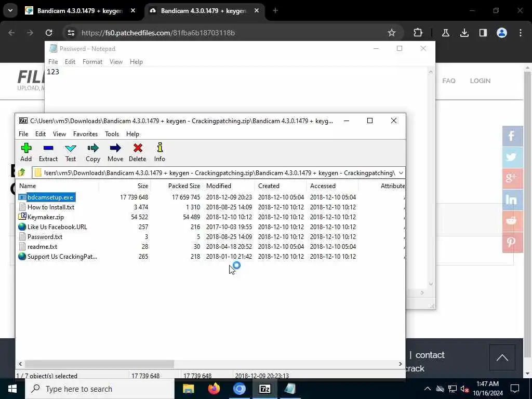Image resolution: width=532 pixels, height=399 pixels.
Task: Switch to the first Bandicam browser tab
Action: click(81, 10)
